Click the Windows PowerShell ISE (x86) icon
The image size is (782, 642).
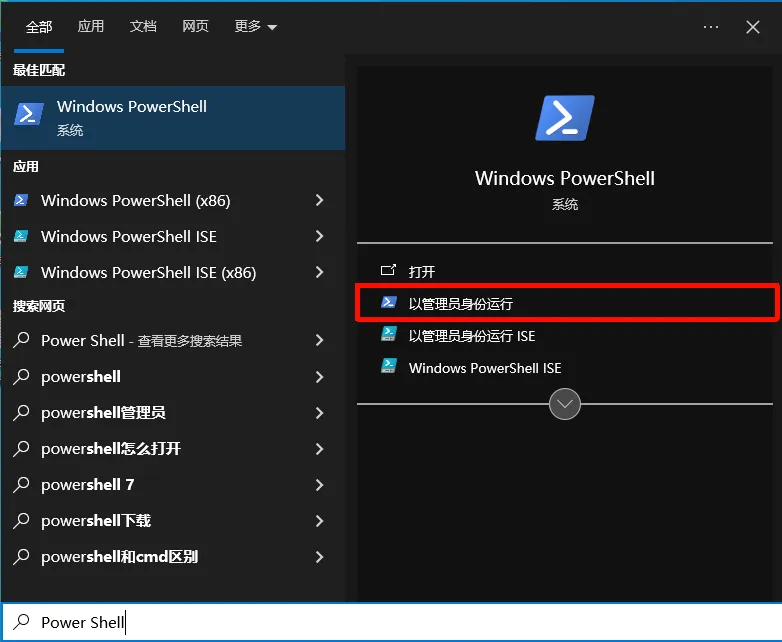pos(21,273)
